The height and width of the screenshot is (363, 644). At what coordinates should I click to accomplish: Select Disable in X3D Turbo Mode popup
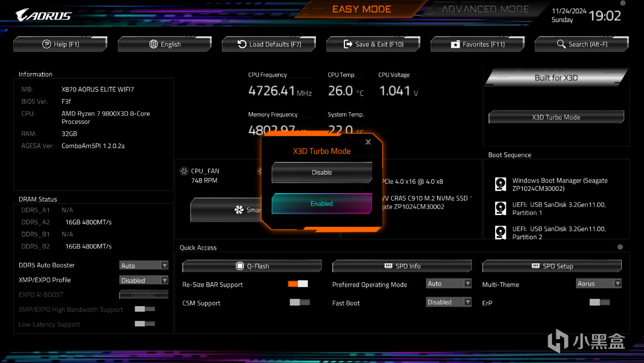pyautogui.click(x=322, y=172)
